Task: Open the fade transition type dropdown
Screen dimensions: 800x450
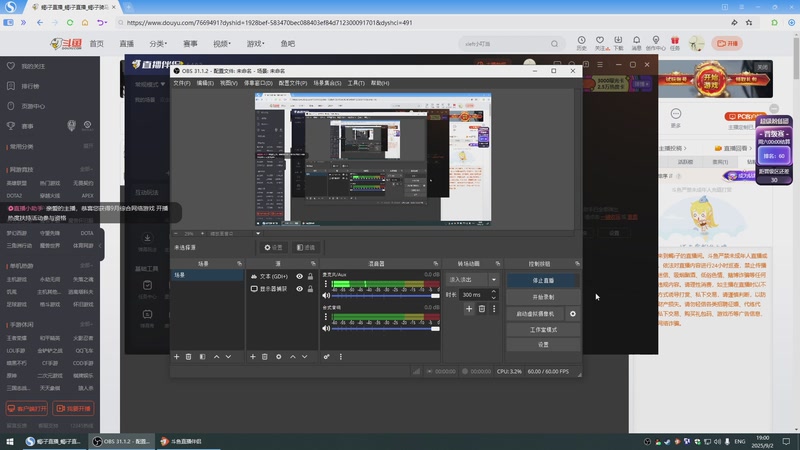Action: (x=472, y=280)
